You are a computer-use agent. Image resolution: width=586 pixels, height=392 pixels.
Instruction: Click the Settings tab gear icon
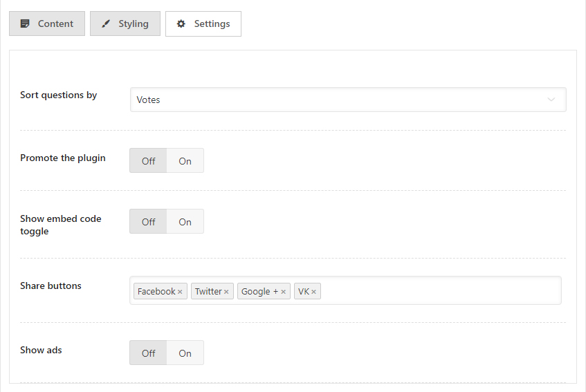[181, 24]
